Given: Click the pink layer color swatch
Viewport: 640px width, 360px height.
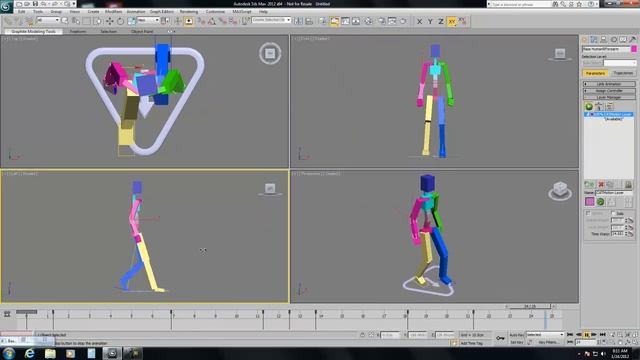Looking at the screenshot, I should [589, 201].
